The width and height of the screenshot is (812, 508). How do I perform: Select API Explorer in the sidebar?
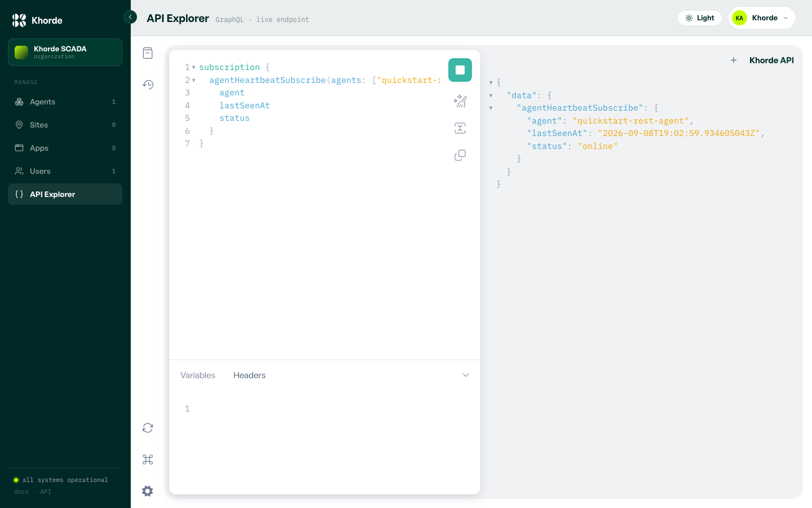coord(65,194)
